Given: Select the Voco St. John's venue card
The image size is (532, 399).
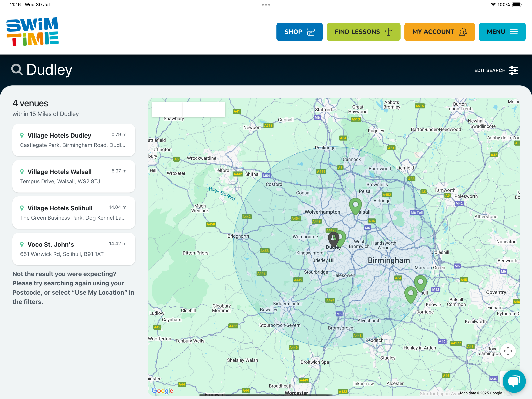Looking at the screenshot, I should (74, 249).
